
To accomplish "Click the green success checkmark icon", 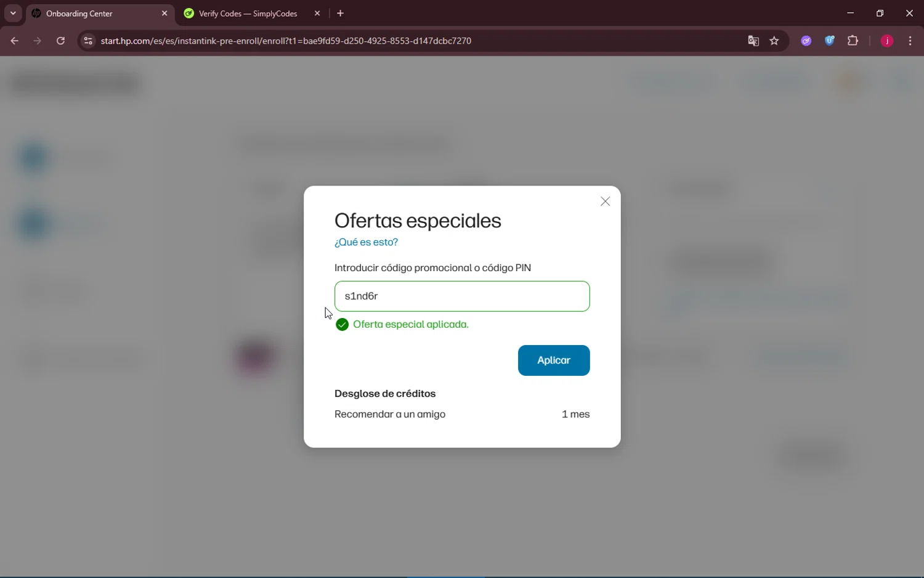I will point(342,325).
